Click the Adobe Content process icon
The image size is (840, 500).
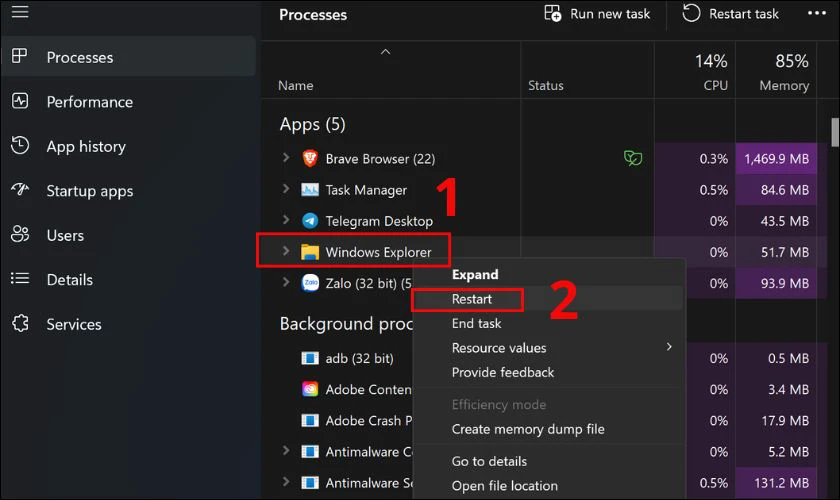tap(310, 389)
